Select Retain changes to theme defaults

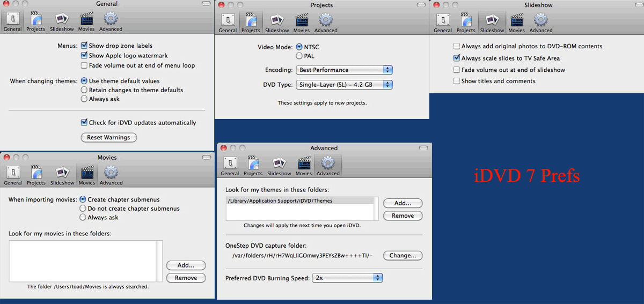click(84, 90)
